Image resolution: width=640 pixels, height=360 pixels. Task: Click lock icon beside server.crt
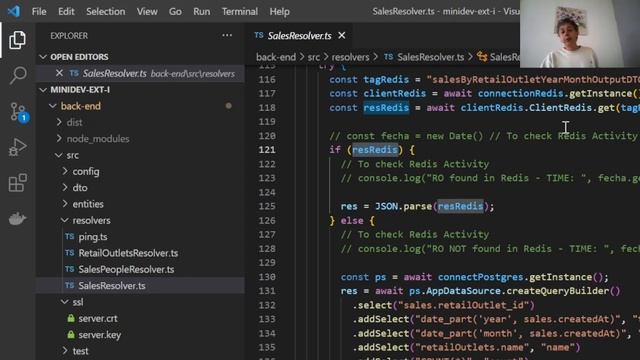[x=71, y=318]
